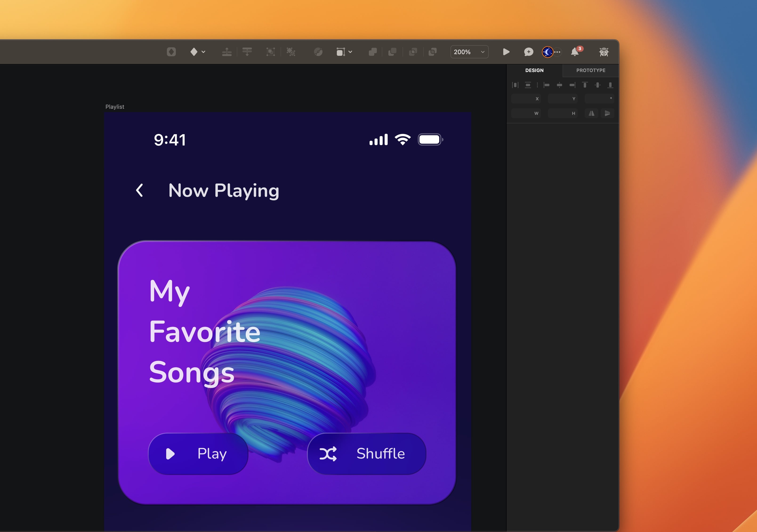Flip the selection horizontally
This screenshot has width=757, height=532.
592,113
